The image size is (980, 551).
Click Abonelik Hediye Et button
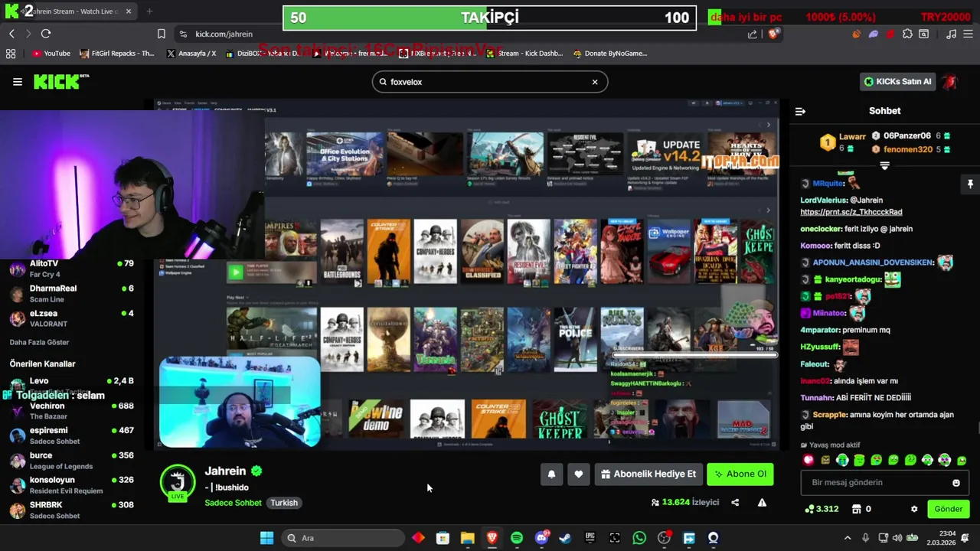(648, 474)
